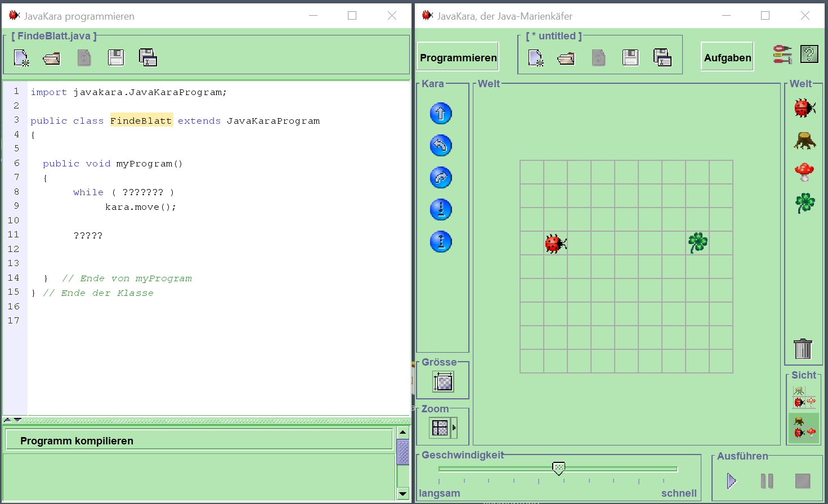Expand editor pane with splitter down arrow

point(18,420)
